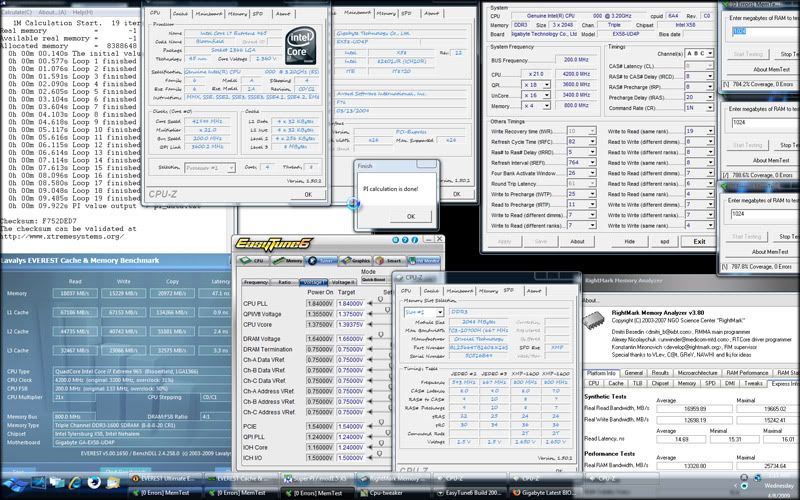The width and height of the screenshot is (800, 500).
Task: Click the EasyTune6 info icon
Action: click(x=414, y=240)
